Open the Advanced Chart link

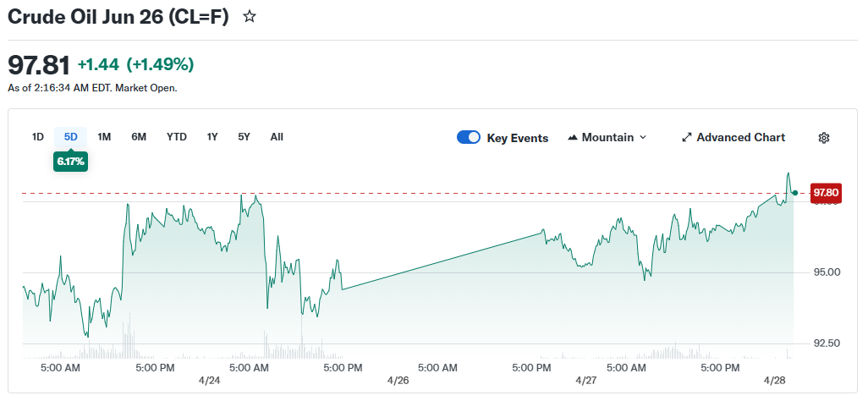click(x=740, y=138)
